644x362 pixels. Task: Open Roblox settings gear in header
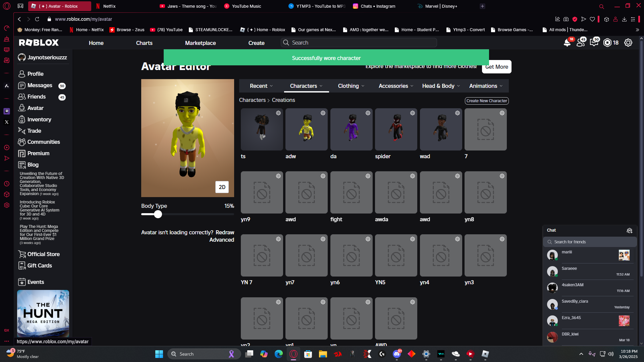click(x=628, y=43)
